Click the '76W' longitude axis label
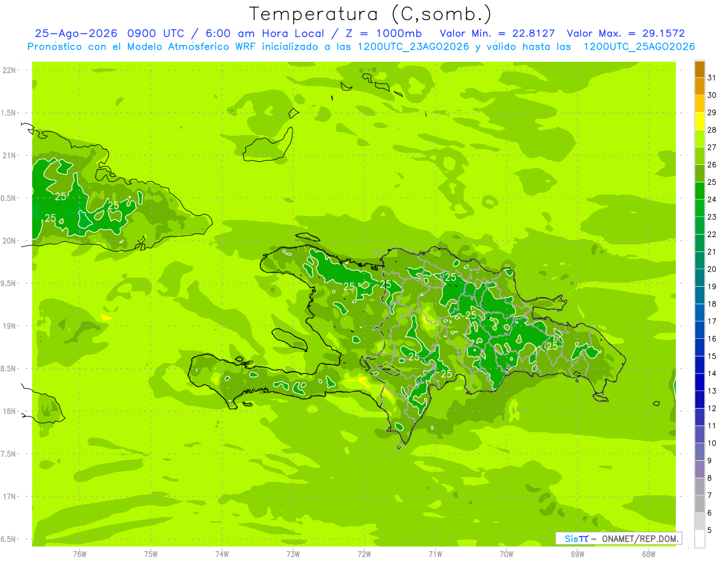The image size is (728, 562). 79,554
